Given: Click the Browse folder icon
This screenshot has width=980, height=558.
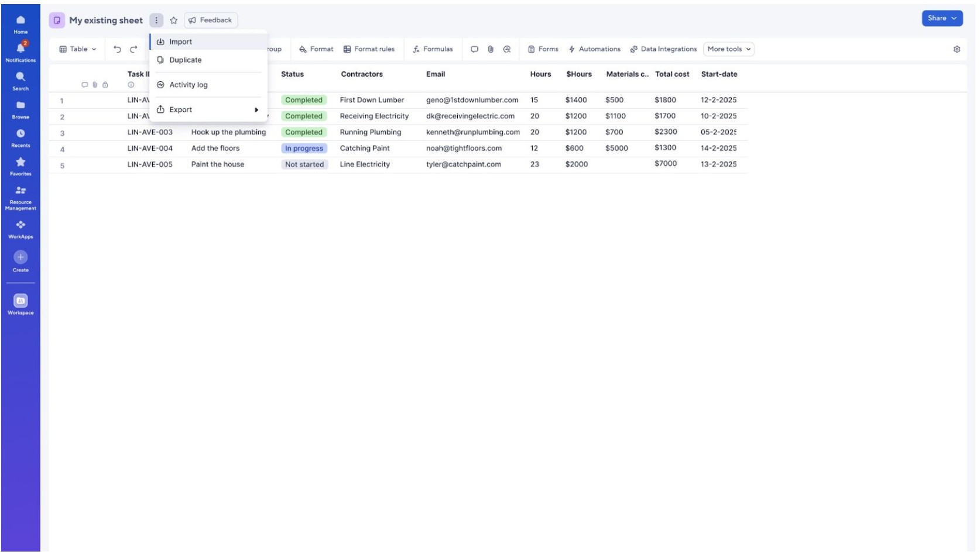Looking at the screenshot, I should click(20, 106).
